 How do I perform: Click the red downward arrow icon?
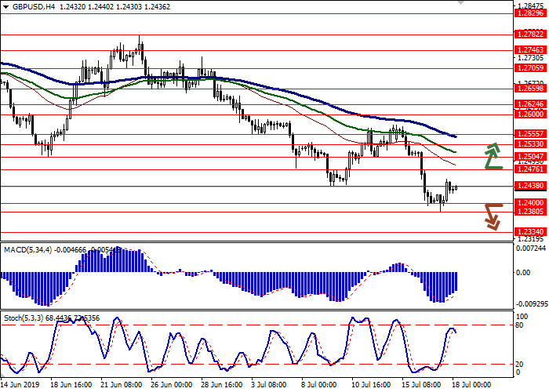(x=492, y=216)
